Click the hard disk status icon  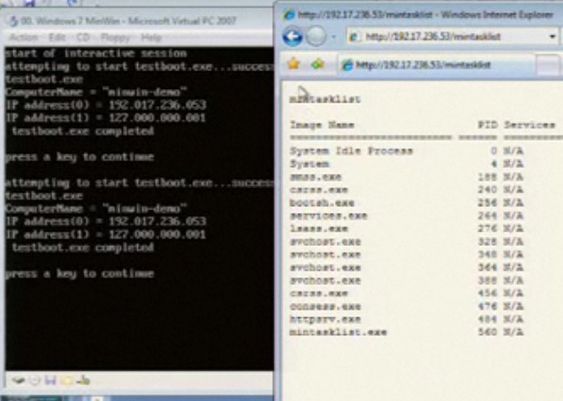[x=19, y=380]
